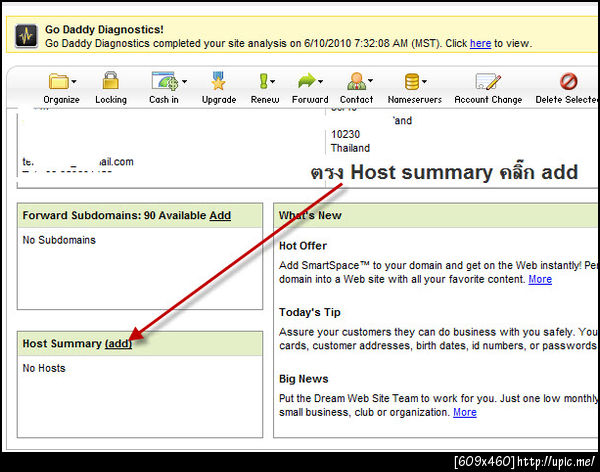Click the Organize folder icon
This screenshot has height=472, width=600.
[x=58, y=81]
